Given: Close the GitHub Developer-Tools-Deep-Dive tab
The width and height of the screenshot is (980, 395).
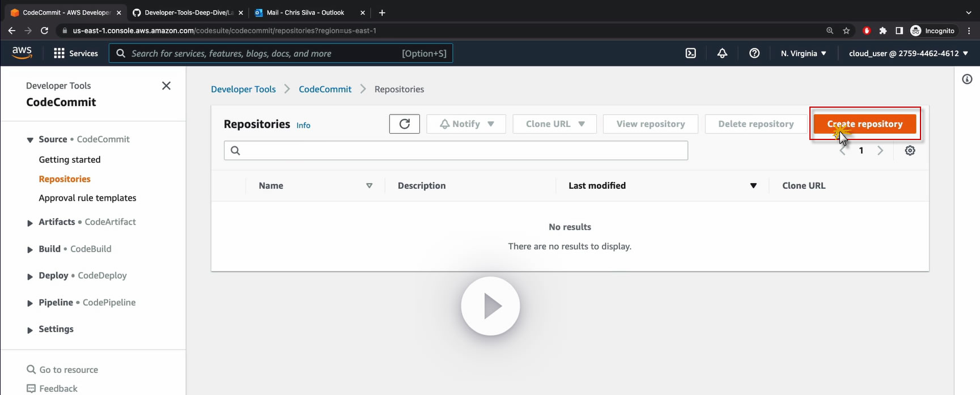Looking at the screenshot, I should pyautogui.click(x=240, y=12).
